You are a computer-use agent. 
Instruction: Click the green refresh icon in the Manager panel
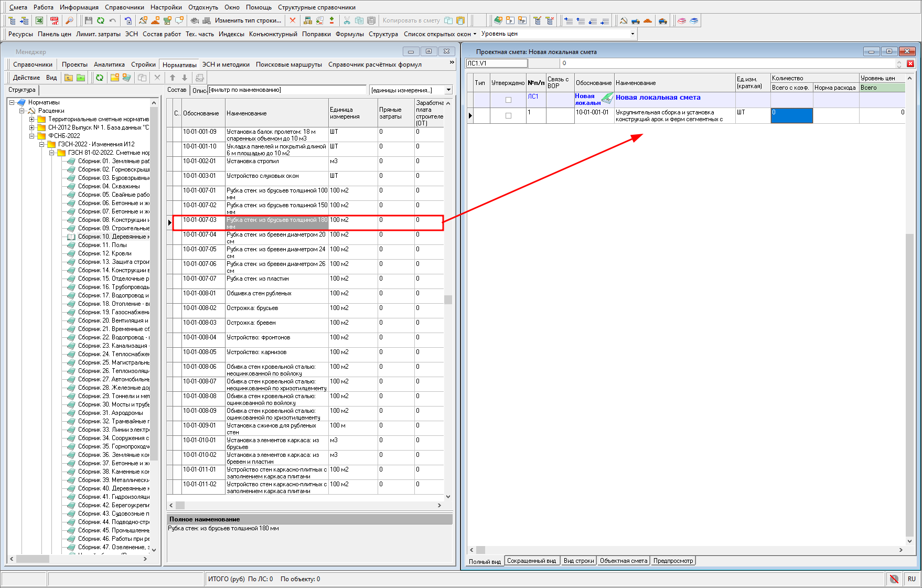[99, 78]
